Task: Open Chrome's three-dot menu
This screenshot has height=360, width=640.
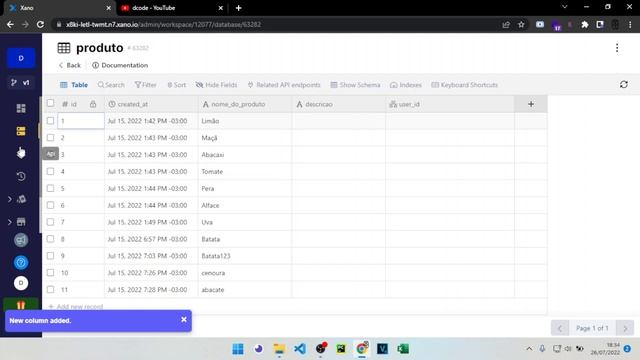Action: 630,24
